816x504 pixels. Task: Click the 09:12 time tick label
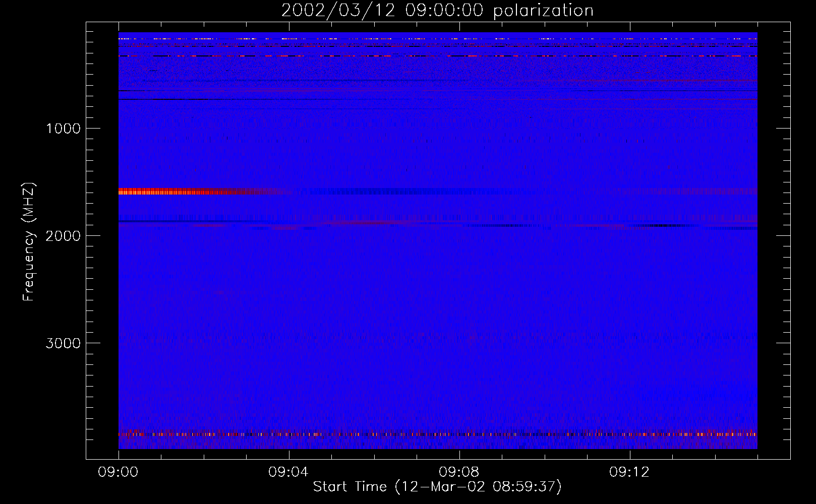click(630, 472)
